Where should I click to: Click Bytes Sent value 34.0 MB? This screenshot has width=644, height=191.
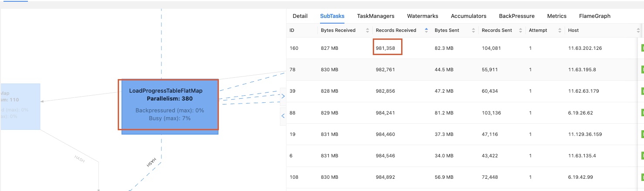click(444, 156)
